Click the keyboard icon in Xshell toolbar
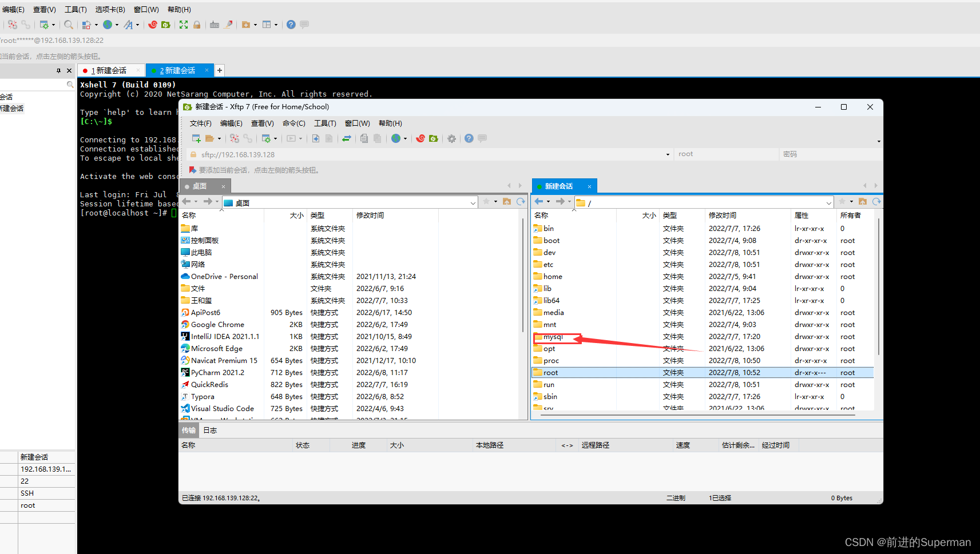980x554 pixels. pos(215,25)
